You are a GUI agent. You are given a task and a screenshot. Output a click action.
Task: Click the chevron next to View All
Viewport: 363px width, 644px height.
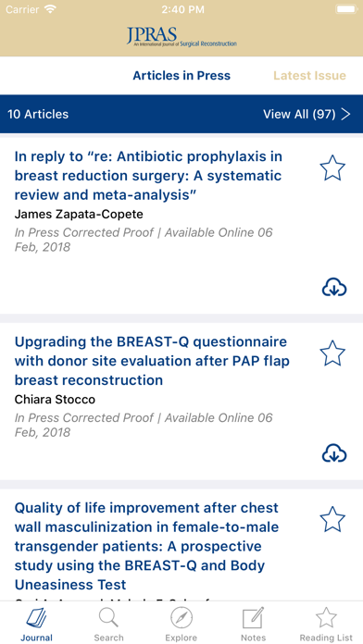(346, 114)
